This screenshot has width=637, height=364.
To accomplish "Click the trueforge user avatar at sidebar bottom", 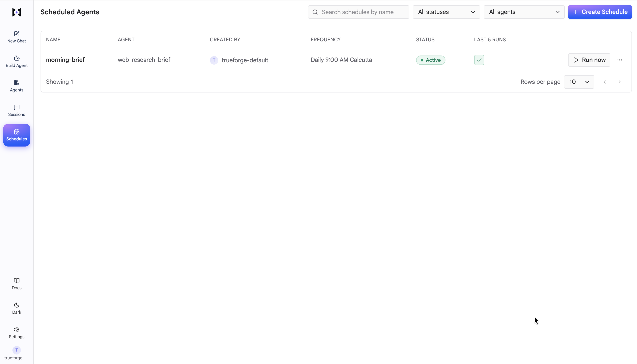I will tap(16, 350).
